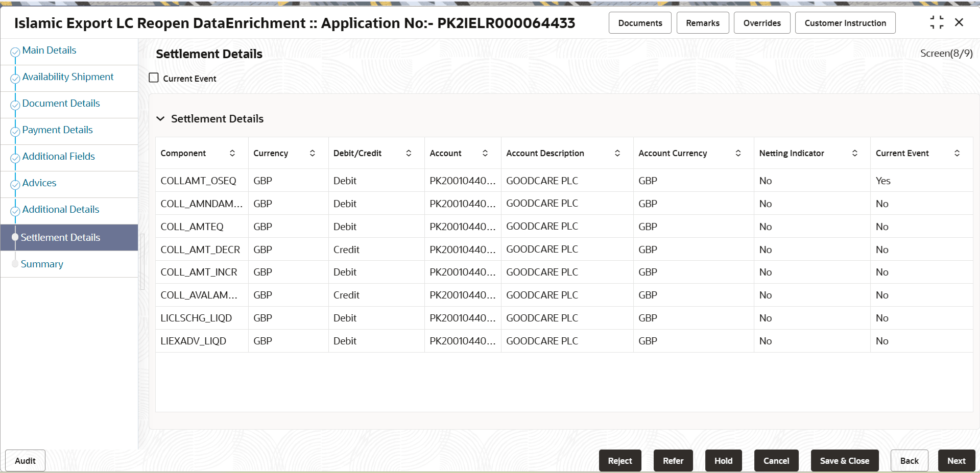Click Save & Close
This screenshot has height=473, width=980.
845,461
